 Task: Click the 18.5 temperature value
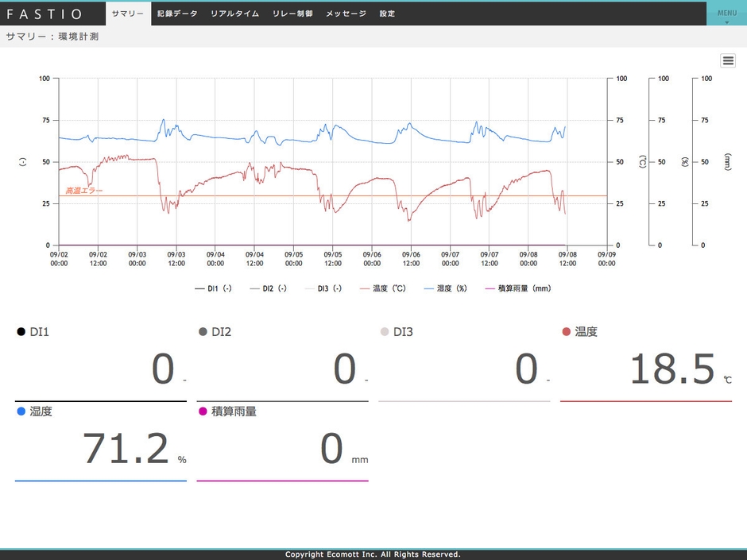[672, 369]
